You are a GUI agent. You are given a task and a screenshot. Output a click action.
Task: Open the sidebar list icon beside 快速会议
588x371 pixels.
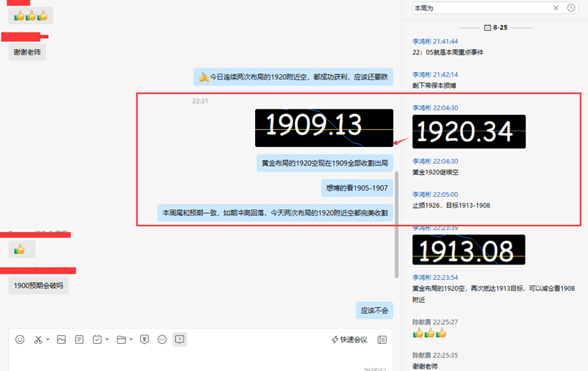click(x=382, y=339)
